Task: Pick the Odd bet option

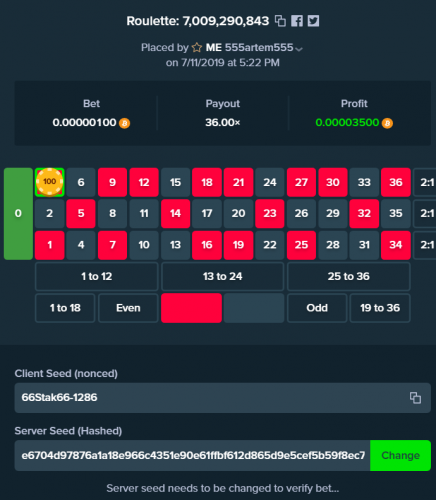Action: click(317, 308)
